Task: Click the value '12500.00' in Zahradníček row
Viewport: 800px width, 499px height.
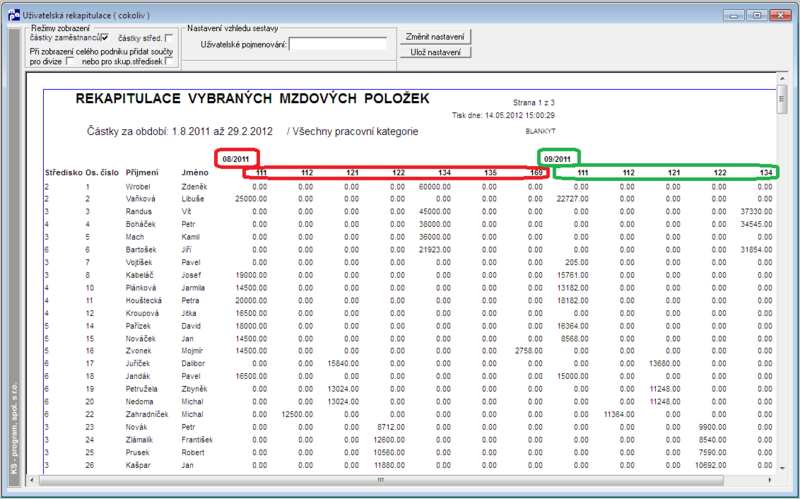Action: coord(297,414)
